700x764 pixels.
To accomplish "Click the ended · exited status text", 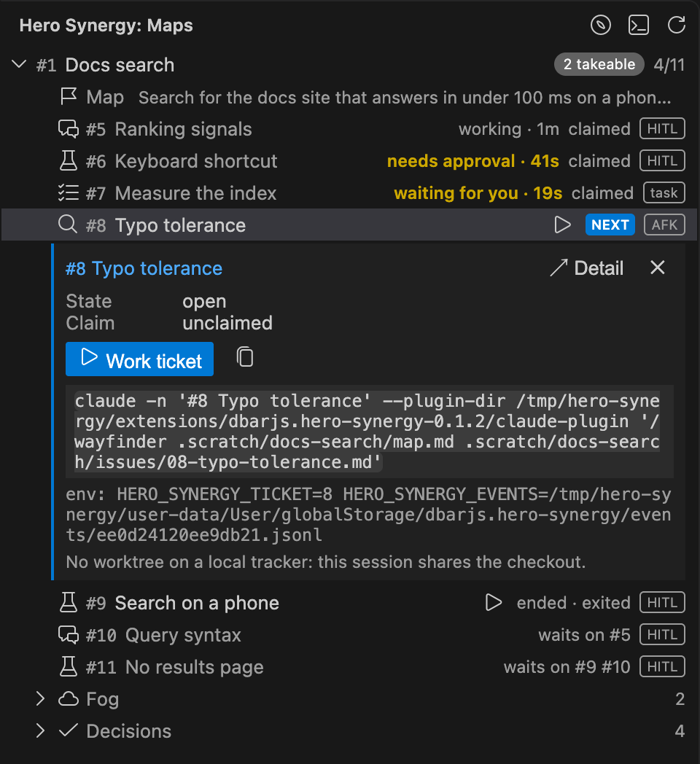I will (574, 603).
